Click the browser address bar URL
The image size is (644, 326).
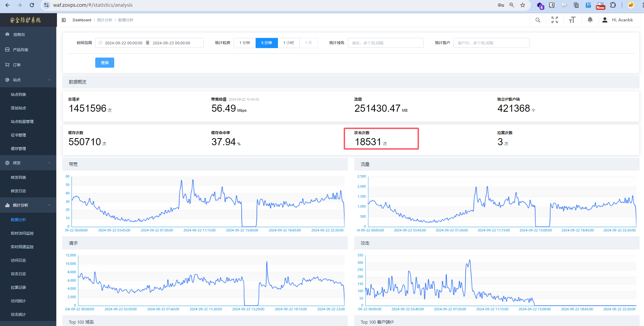pyautogui.click(x=93, y=5)
